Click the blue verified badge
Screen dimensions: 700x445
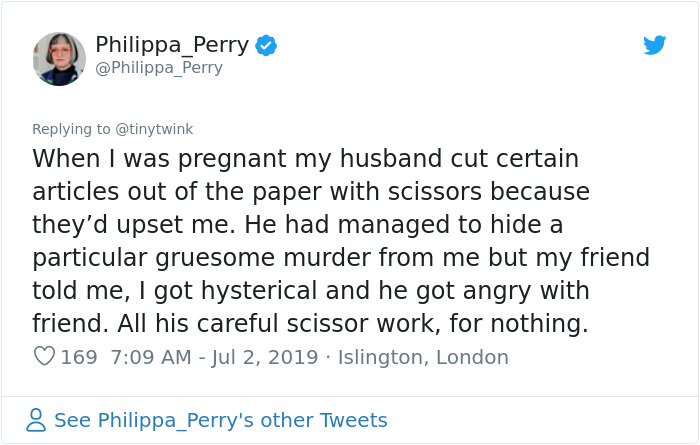[266, 45]
